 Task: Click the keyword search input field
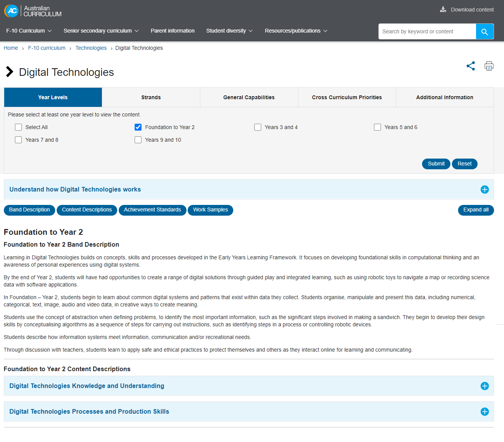tap(427, 32)
